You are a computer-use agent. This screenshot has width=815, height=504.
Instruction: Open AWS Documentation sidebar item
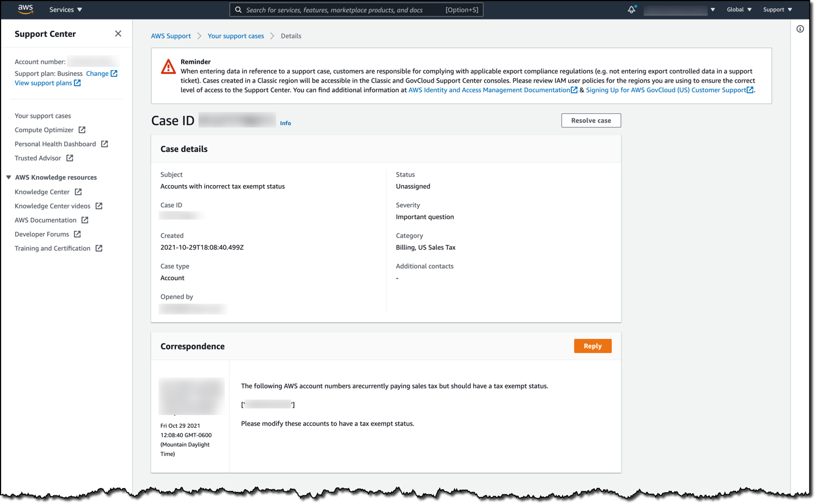(46, 220)
